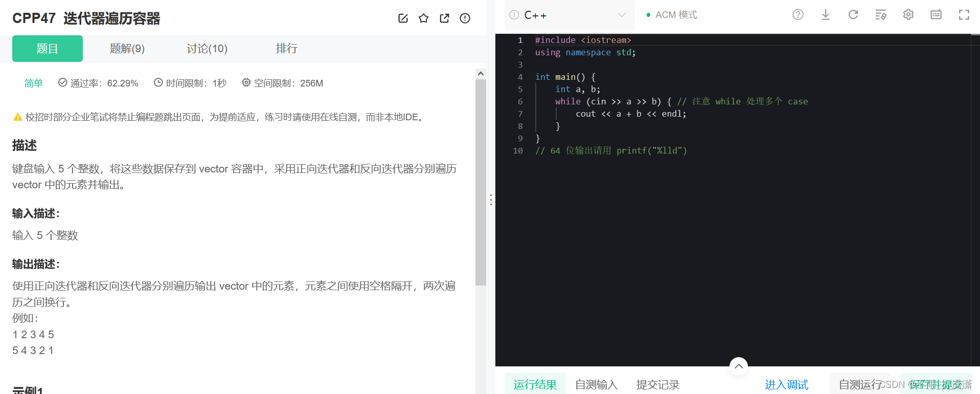Click the info icon beside C++
980x394 pixels.
coord(514,15)
